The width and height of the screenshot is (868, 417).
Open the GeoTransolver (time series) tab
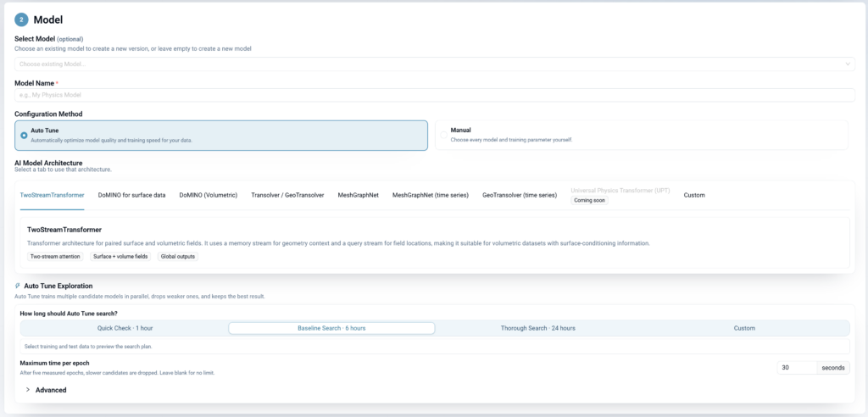coord(520,195)
